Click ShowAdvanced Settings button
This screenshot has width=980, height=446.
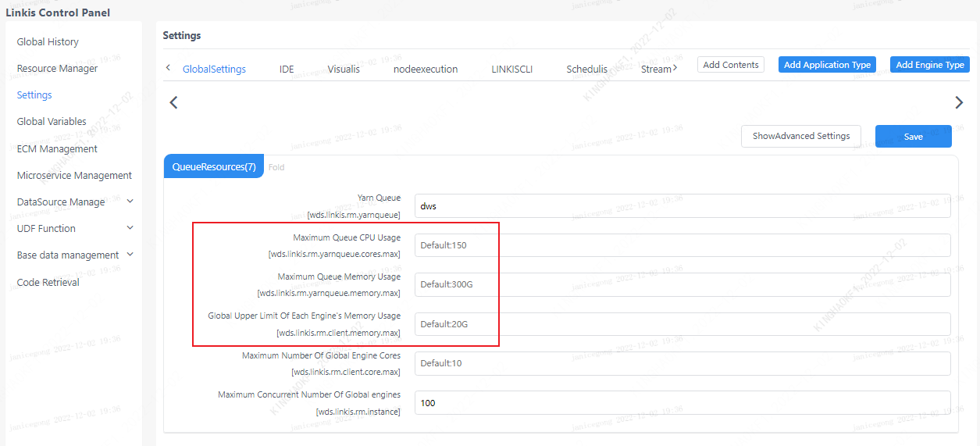coord(800,136)
